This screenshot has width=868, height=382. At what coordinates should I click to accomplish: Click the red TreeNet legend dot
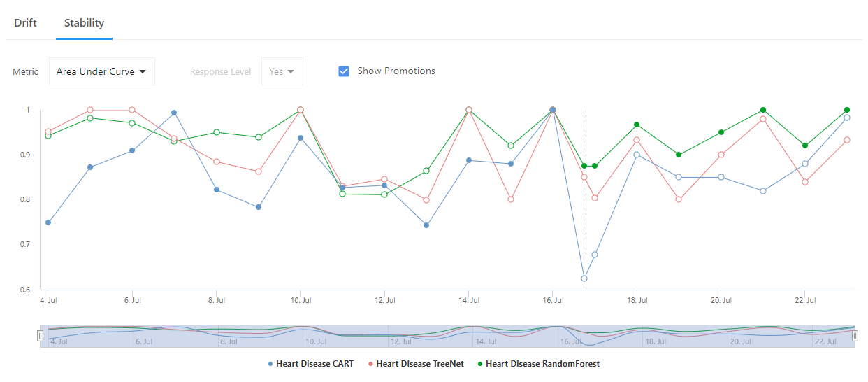371,364
